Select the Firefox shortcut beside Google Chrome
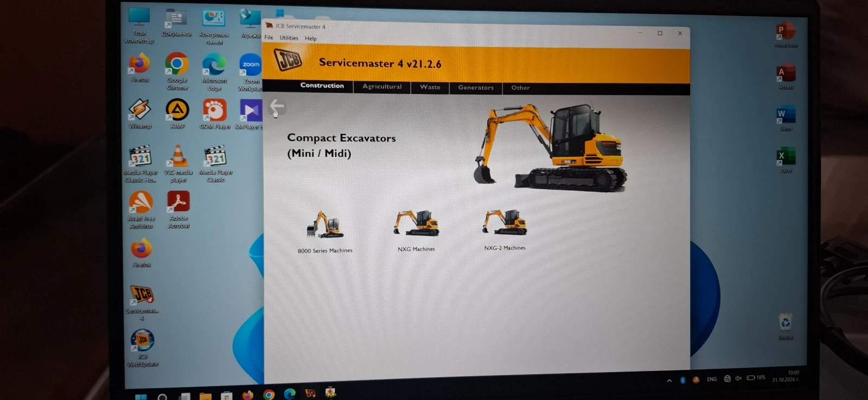Image resolution: width=868 pixels, height=400 pixels. click(139, 68)
